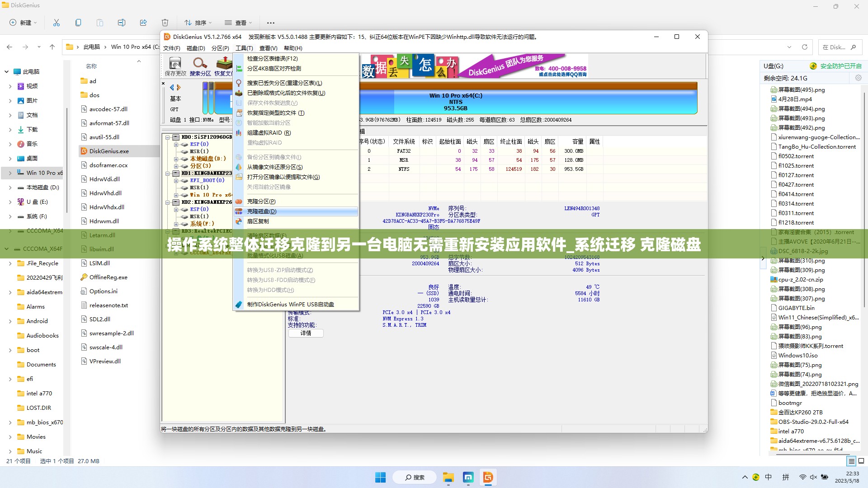Click the Explorer rename icon
The height and width of the screenshot is (488, 868).
(x=122, y=23)
